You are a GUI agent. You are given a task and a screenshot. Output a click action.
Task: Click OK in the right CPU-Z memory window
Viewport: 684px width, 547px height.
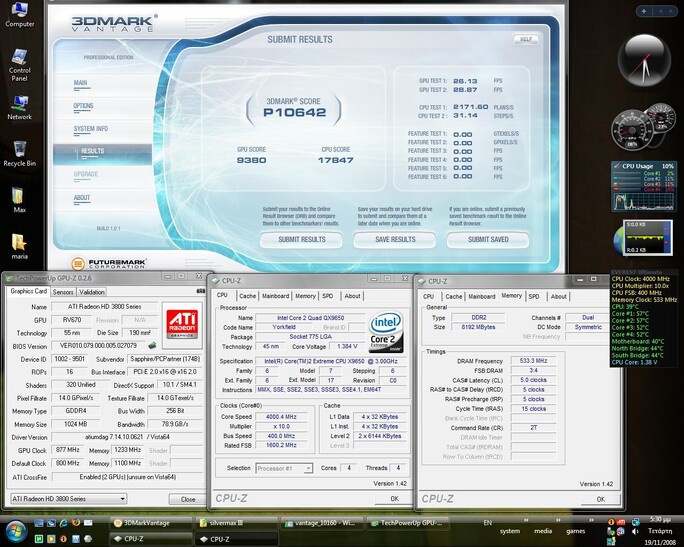pyautogui.click(x=600, y=499)
